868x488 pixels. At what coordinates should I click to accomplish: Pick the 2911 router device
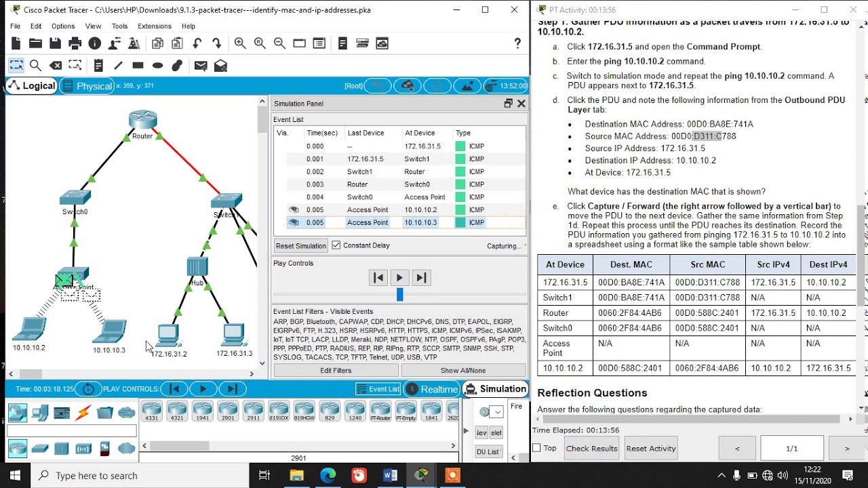pyautogui.click(x=254, y=411)
